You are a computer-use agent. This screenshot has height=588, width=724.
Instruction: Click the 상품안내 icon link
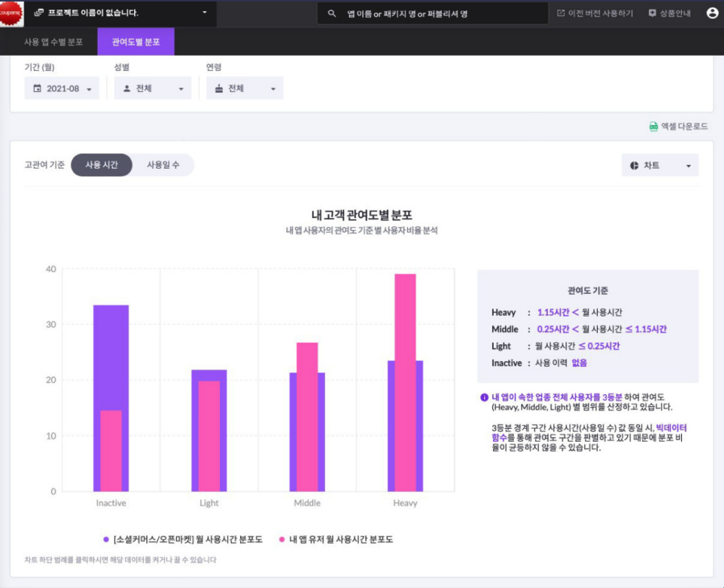652,14
